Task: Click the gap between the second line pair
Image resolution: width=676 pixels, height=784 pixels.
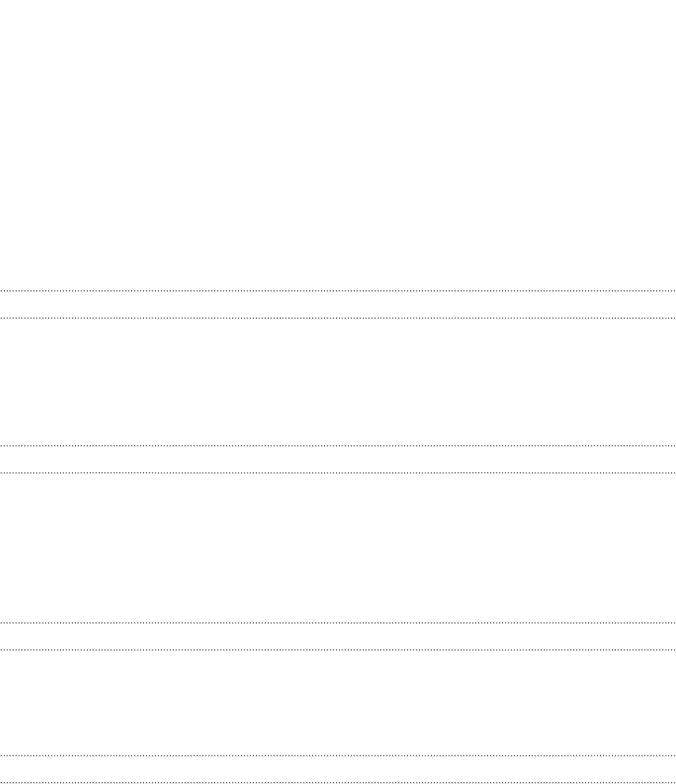Action: [x=338, y=459]
